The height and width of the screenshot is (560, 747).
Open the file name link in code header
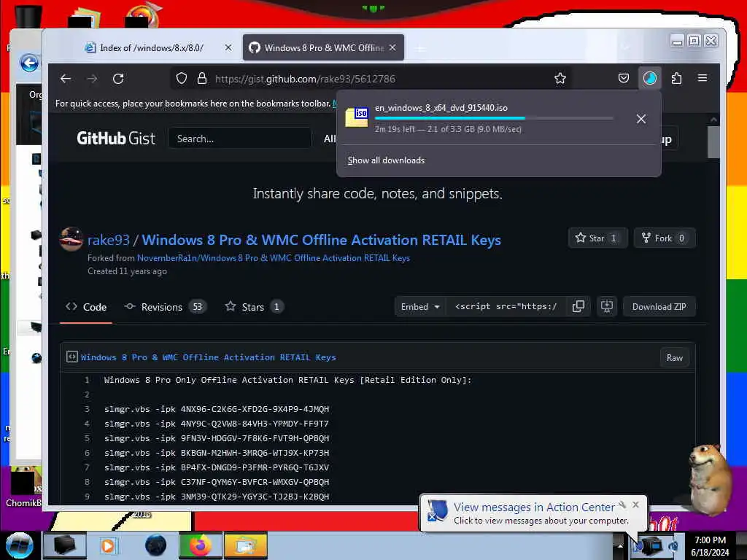(x=208, y=357)
